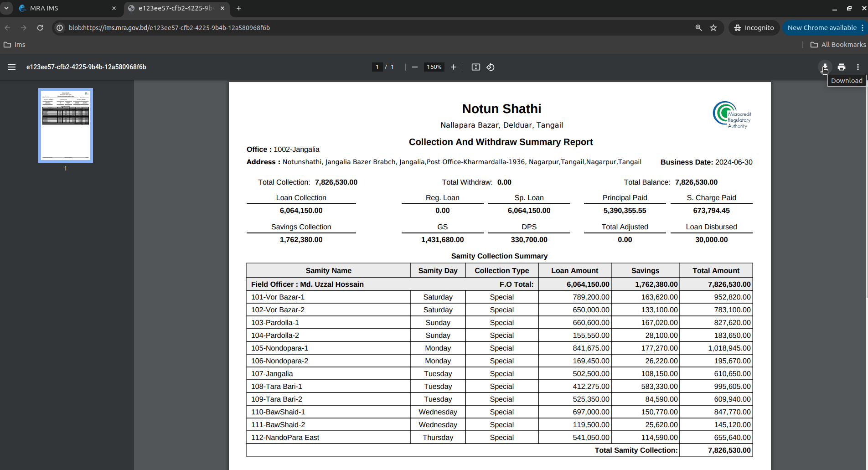This screenshot has height=470, width=868.
Task: Click the Fit to page icon
Action: (476, 67)
